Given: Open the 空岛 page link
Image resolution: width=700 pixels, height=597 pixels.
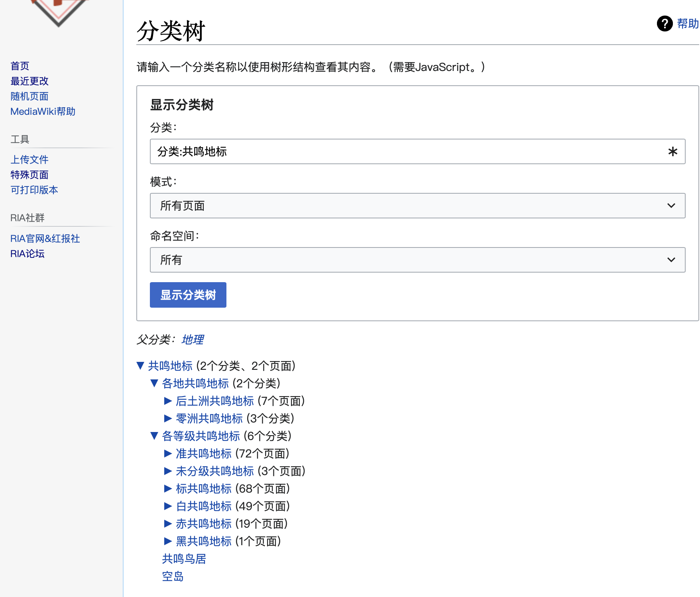Looking at the screenshot, I should 173,576.
